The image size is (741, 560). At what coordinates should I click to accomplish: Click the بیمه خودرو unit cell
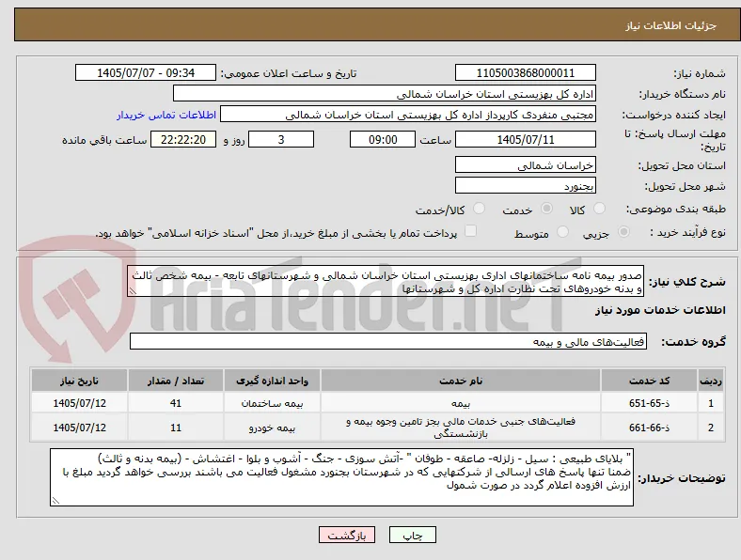272,428
